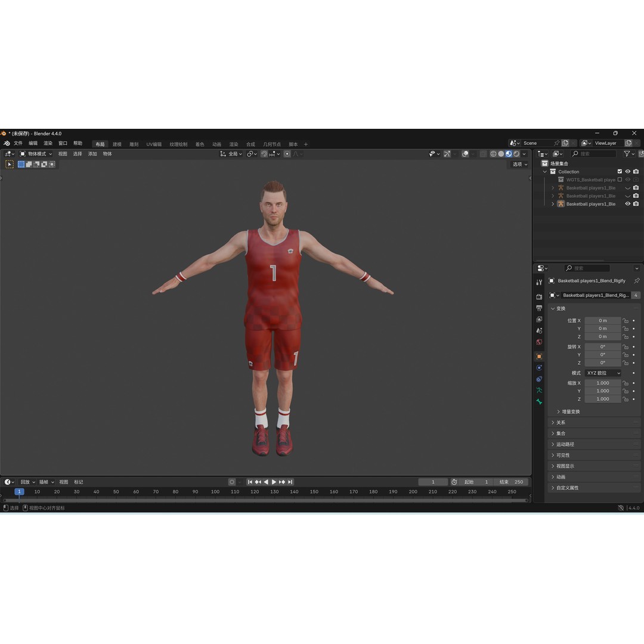The height and width of the screenshot is (644, 644).
Task: Open the Physics properties tab
Action: (539, 367)
